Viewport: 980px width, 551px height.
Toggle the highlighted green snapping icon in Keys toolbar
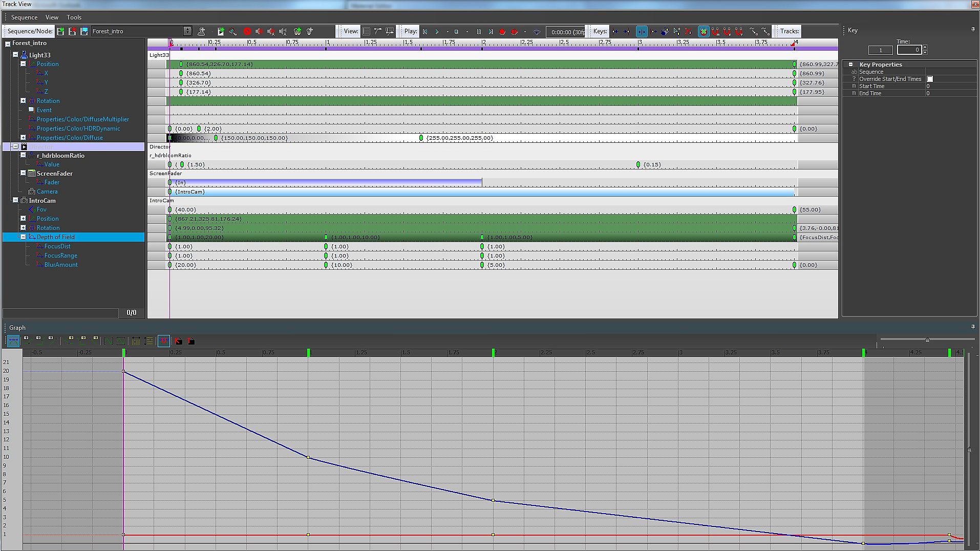pyautogui.click(x=704, y=31)
